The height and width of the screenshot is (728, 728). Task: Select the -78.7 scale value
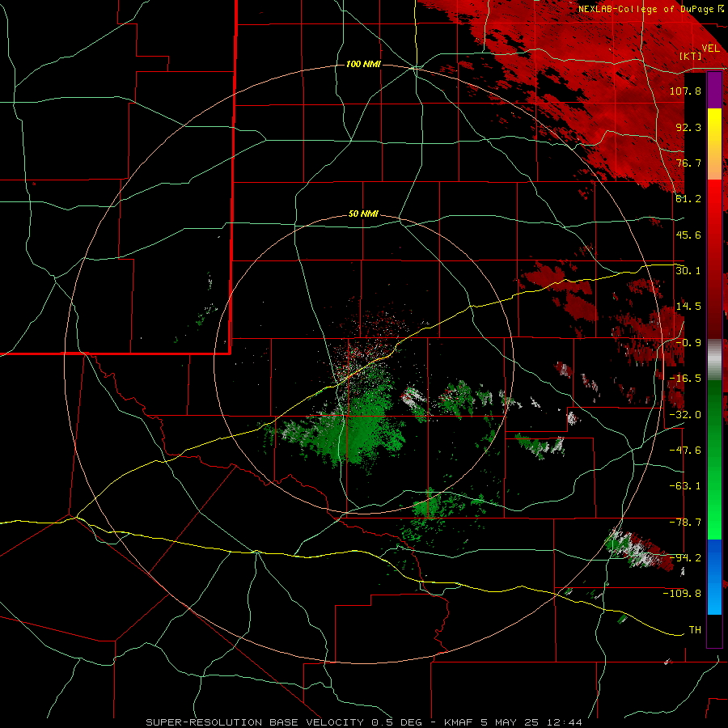[685, 523]
